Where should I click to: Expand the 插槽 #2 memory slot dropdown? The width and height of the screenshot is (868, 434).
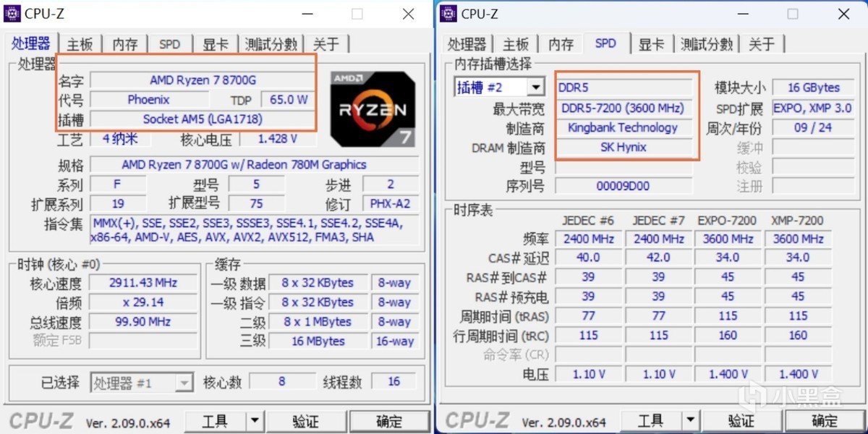[x=535, y=88]
